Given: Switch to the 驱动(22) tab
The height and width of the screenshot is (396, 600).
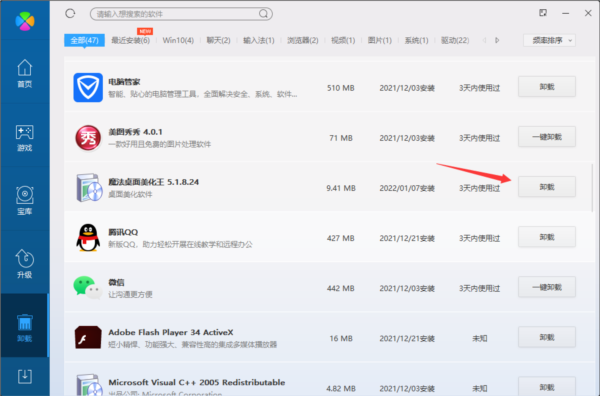Looking at the screenshot, I should coord(455,40).
